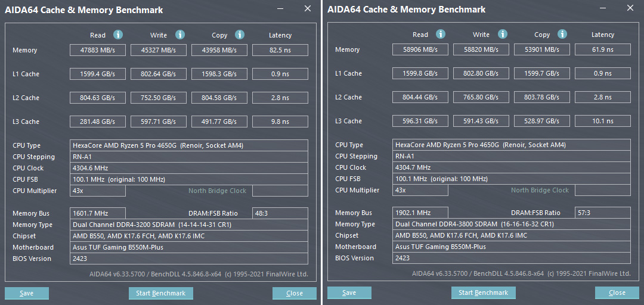The image size is (644, 305).
Task: Click L3 Cache write 591.43 GB/s
Action: [481, 121]
